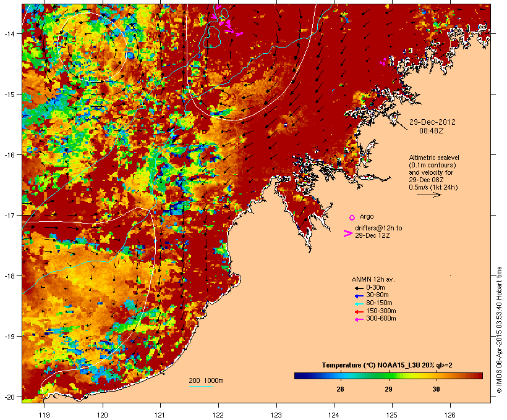Click the magenta Argo circle symbol
The width and height of the screenshot is (507, 420).
click(x=352, y=217)
